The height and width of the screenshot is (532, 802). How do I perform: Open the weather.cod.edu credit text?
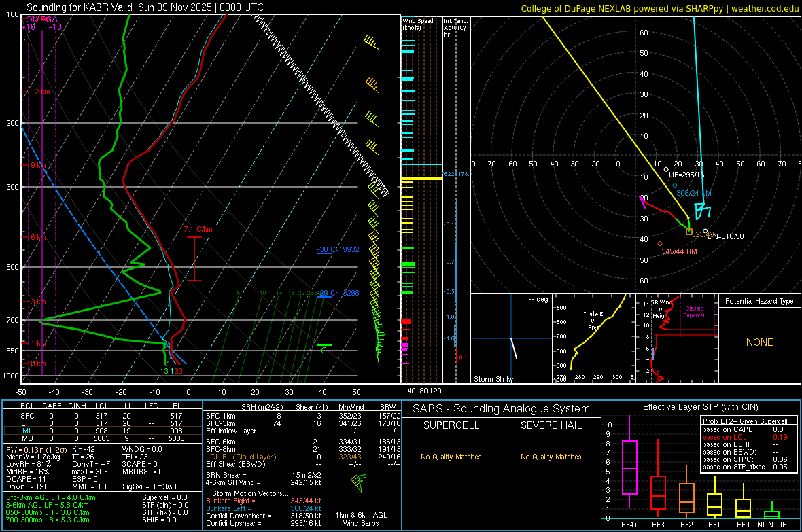click(765, 9)
